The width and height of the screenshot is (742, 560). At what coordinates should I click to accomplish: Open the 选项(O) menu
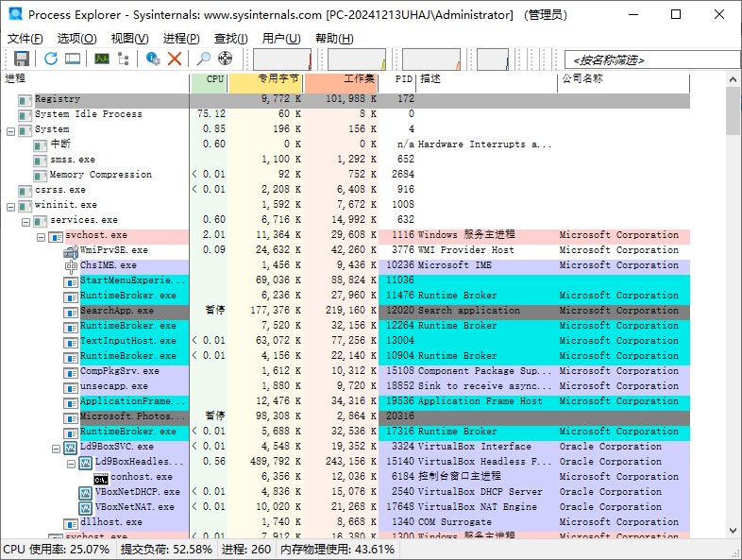pos(76,39)
